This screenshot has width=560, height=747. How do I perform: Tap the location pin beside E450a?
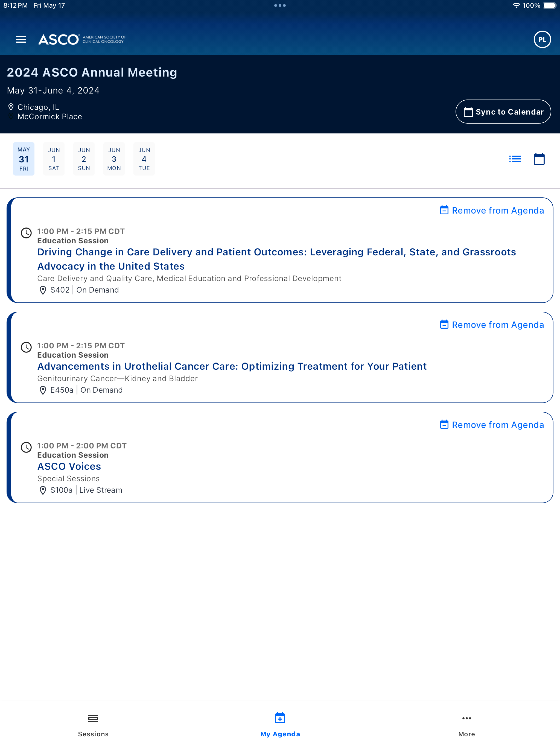43,390
